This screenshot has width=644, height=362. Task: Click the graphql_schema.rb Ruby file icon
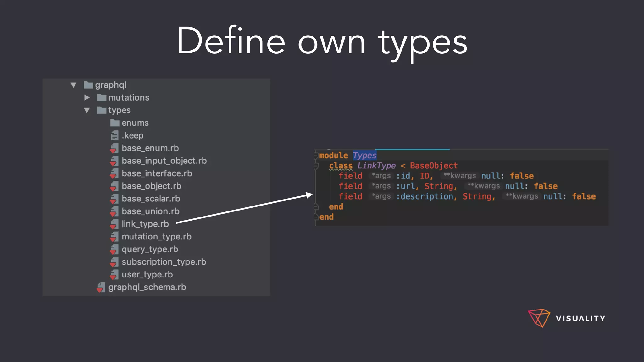(x=101, y=287)
